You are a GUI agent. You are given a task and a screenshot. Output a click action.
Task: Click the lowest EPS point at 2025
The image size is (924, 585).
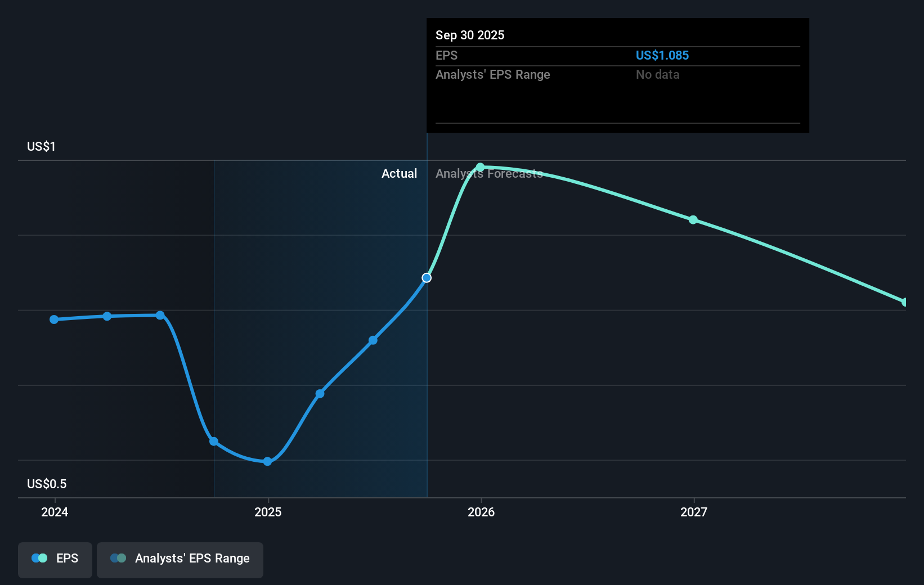click(x=268, y=461)
